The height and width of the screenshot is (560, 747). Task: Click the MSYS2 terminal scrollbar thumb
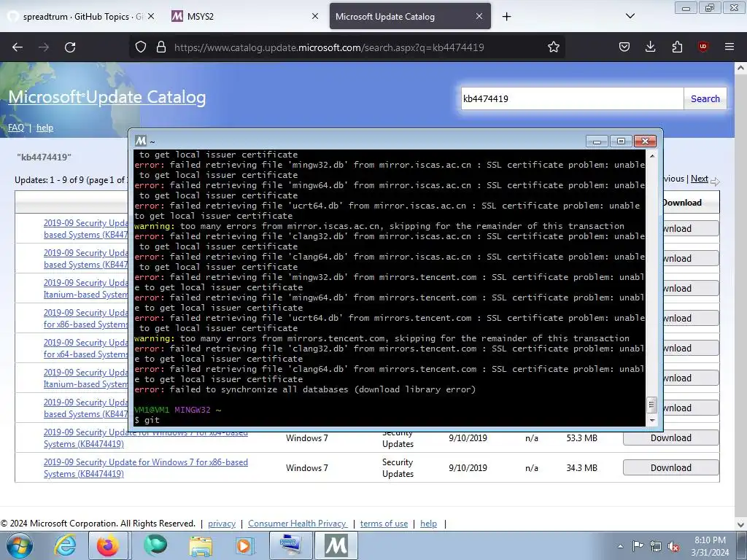point(651,405)
